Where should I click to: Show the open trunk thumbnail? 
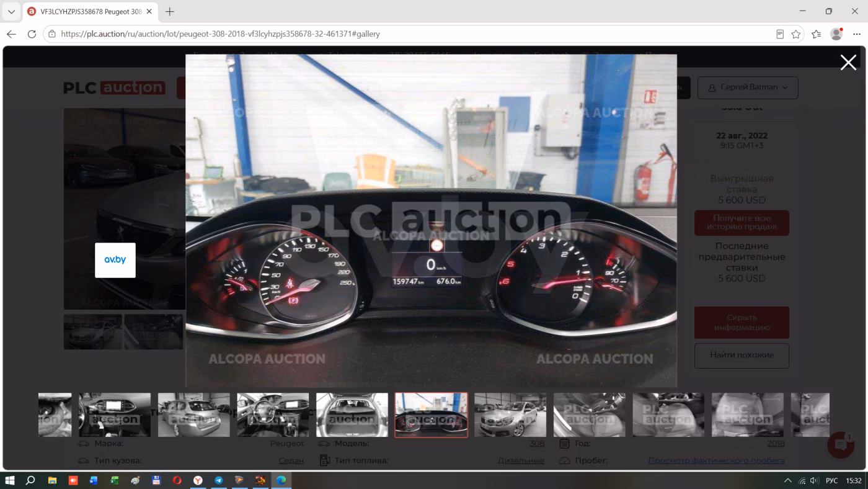[352, 415]
